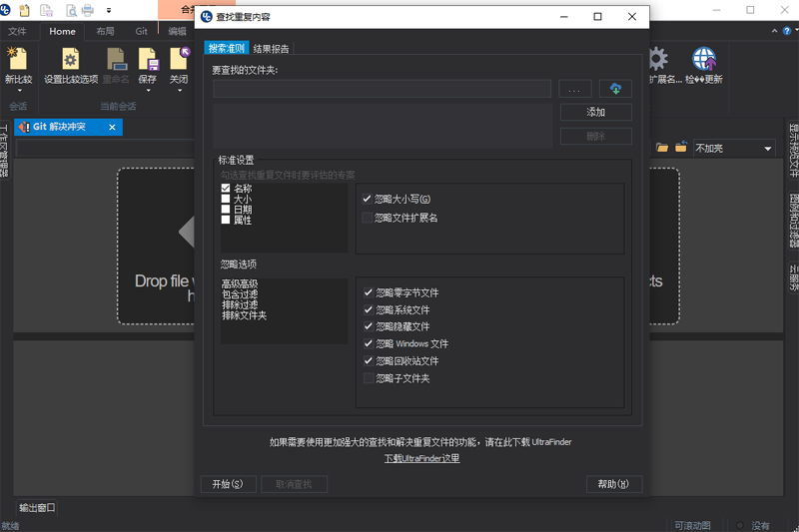Toggle the 忽略大小写 checkbox
Image resolution: width=799 pixels, height=532 pixels.
[x=367, y=199]
